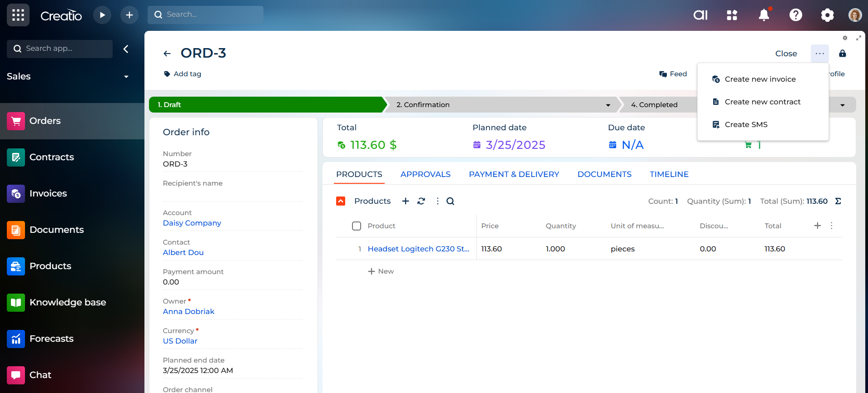Switch to the PRODUCTS tab
868x393 pixels.
pos(359,174)
